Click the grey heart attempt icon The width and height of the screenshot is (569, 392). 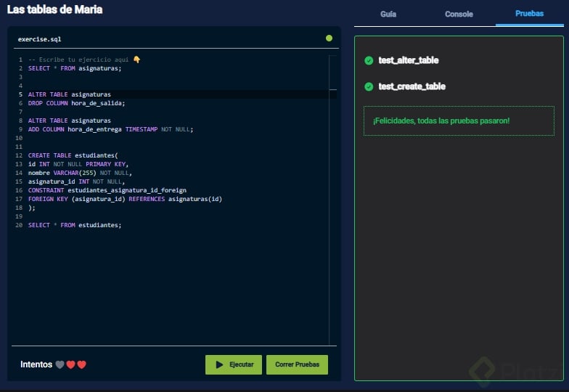coord(60,364)
